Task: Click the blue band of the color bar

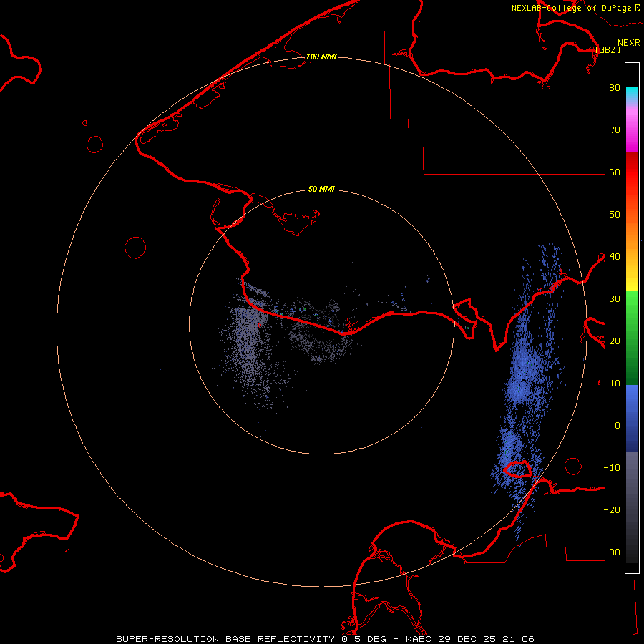Action: [x=632, y=419]
